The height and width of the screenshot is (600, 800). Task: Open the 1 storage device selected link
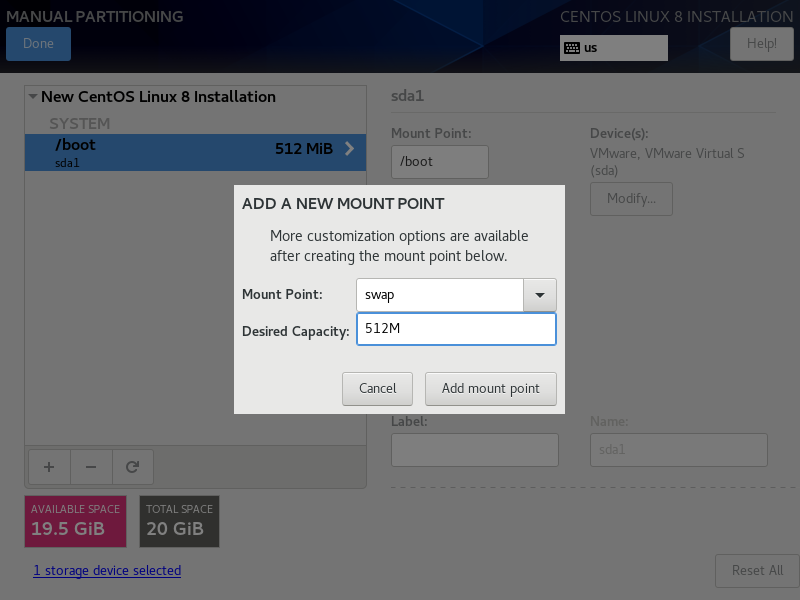(107, 570)
